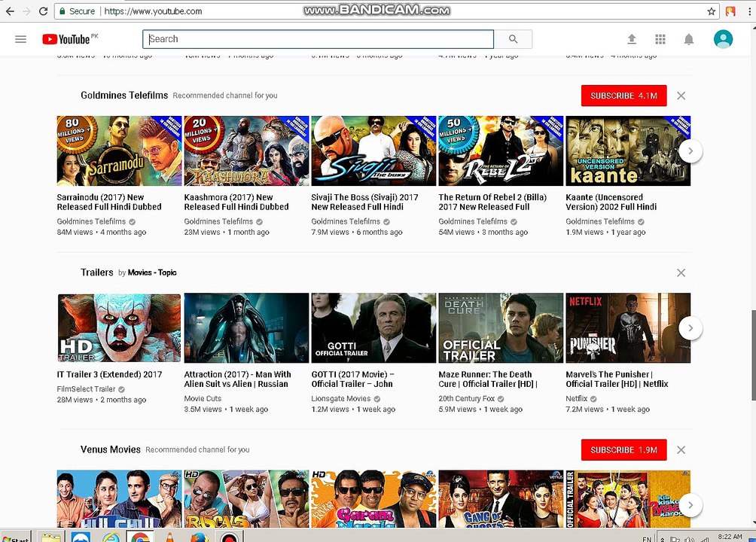Open the YouTube apps grid icon
The image size is (756, 542).
click(660, 39)
